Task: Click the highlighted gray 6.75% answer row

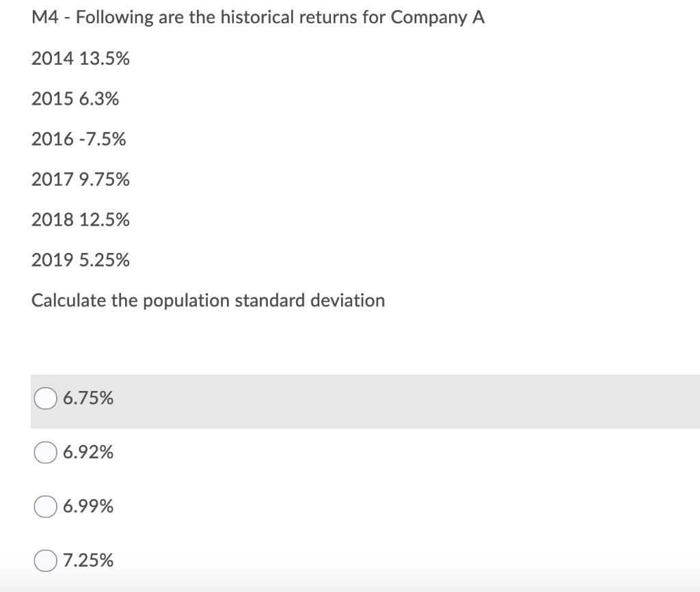Action: point(410,401)
